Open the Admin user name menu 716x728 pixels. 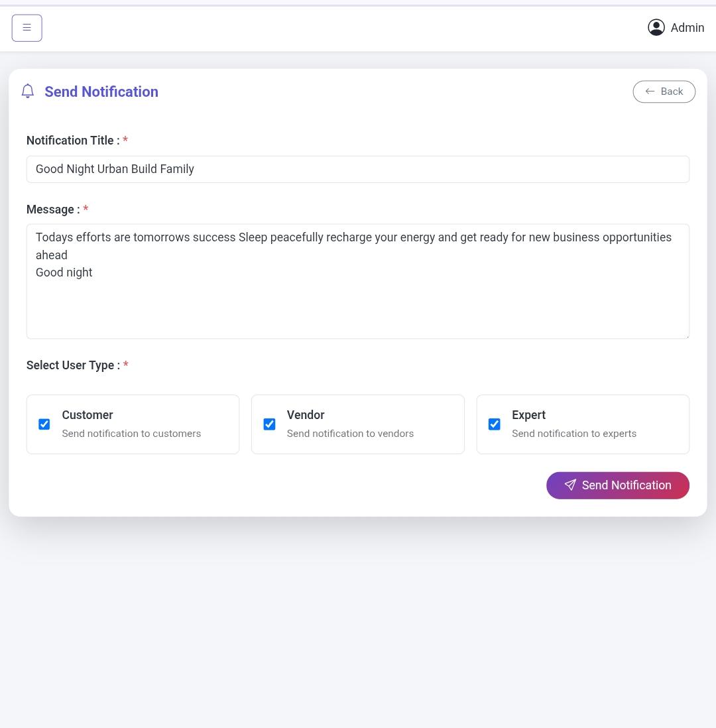click(687, 28)
